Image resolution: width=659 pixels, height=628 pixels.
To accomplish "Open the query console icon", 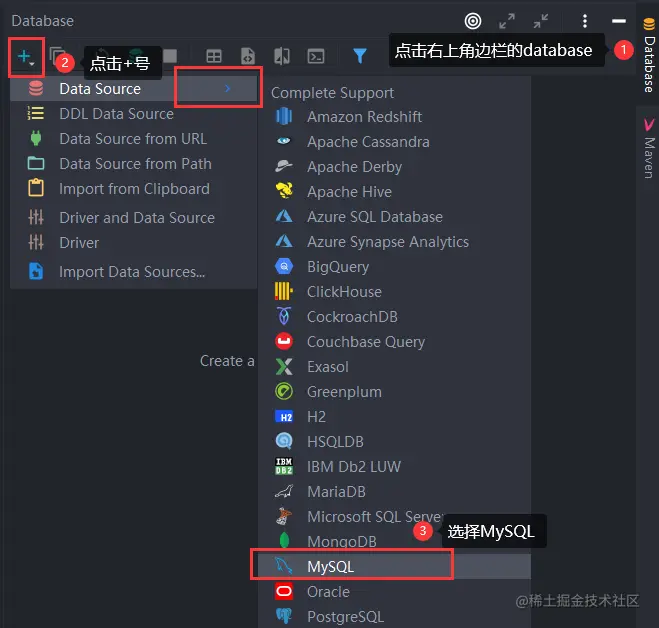I will (316, 56).
